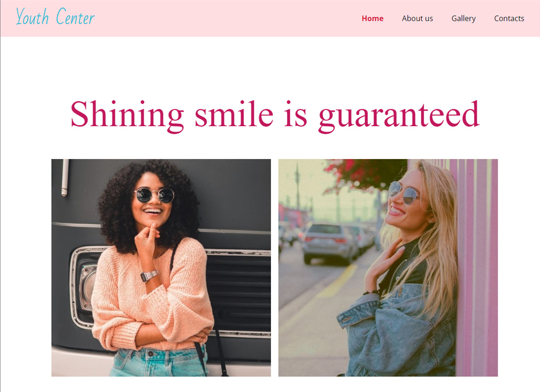
Task: Go to the About us page
Action: pos(417,19)
